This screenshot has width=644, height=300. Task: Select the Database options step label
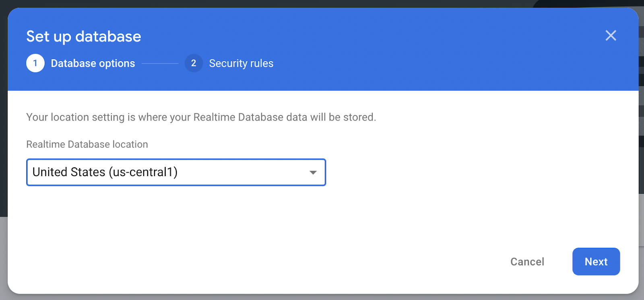[93, 64]
